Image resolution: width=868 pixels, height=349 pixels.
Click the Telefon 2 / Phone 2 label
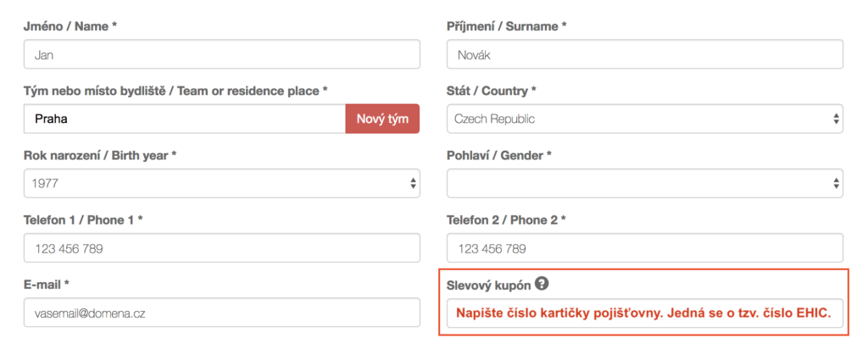click(x=507, y=220)
